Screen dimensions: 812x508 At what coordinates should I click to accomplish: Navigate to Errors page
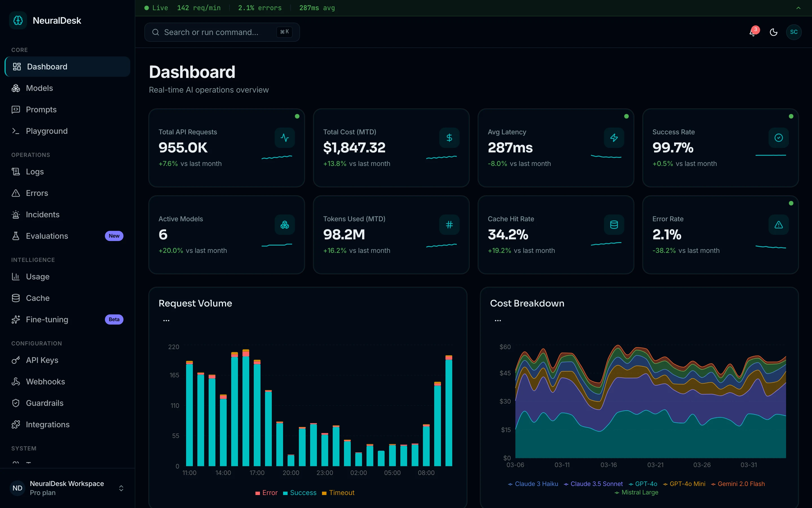[x=67, y=193]
